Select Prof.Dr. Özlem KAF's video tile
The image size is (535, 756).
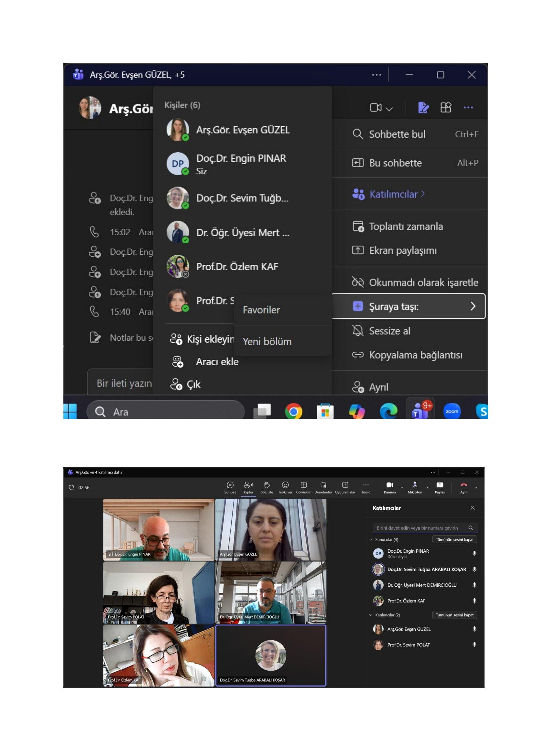click(159, 655)
